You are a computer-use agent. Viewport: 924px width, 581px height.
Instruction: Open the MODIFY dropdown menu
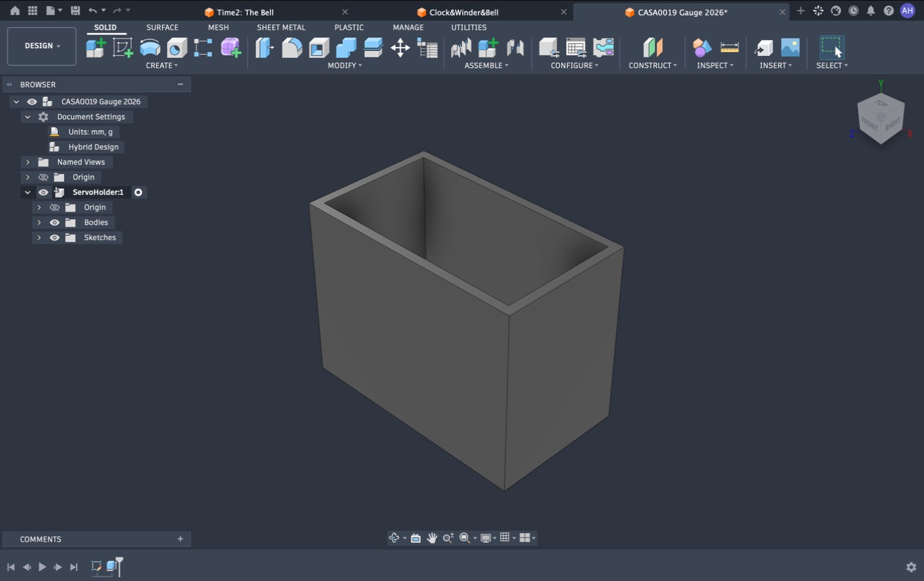coord(345,65)
